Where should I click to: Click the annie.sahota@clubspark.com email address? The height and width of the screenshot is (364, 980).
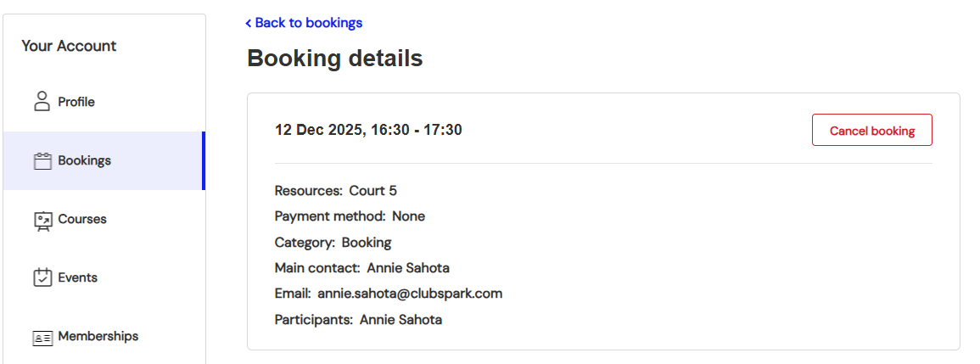click(410, 294)
